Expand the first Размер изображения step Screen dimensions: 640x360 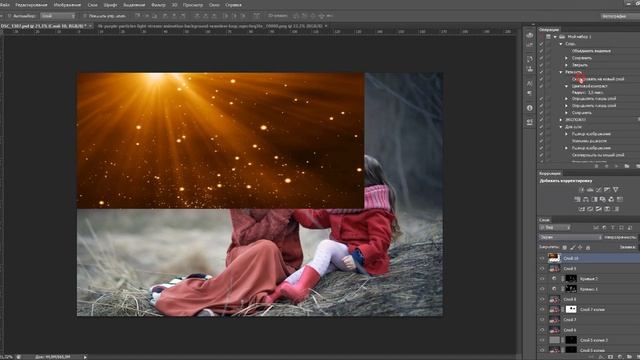[567, 134]
